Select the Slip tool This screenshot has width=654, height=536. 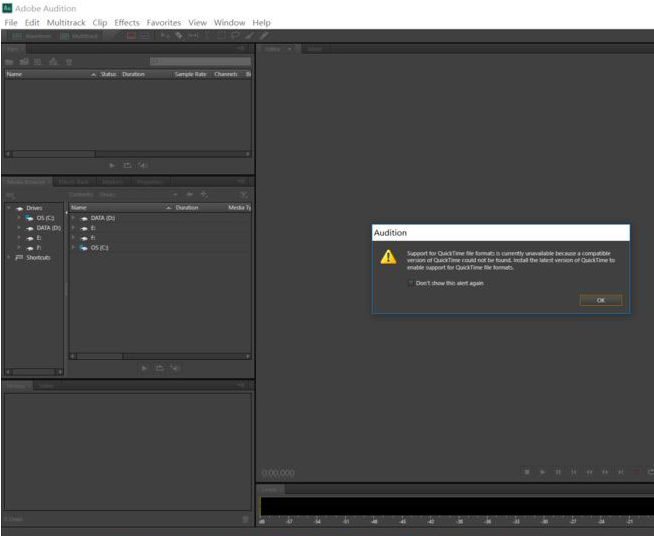click(x=193, y=36)
